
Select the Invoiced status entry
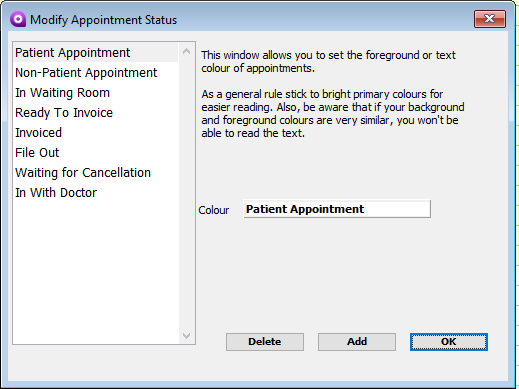pos(96,133)
